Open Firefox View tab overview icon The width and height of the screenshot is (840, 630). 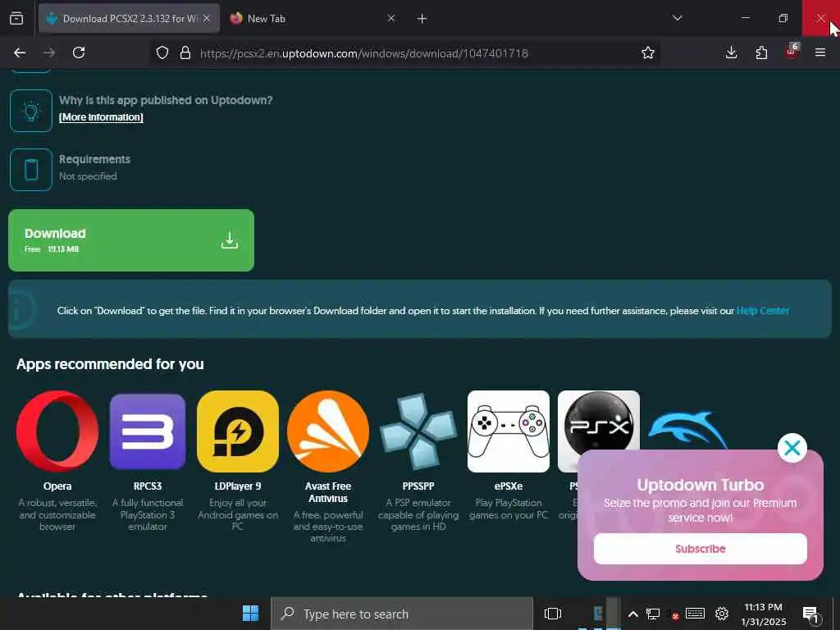tap(16, 18)
